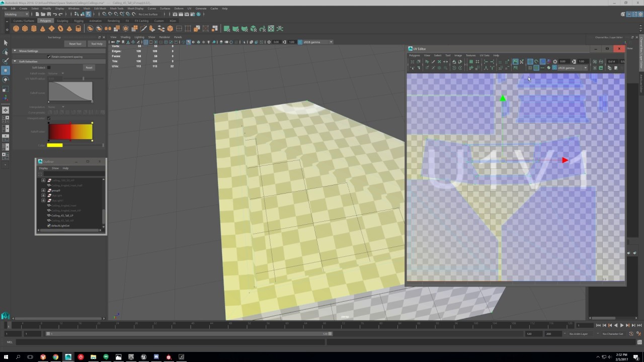Screen dimensions: 644x362
Task: Toggle display image icon in UV Editor
Action: pyautogui.click(x=515, y=62)
